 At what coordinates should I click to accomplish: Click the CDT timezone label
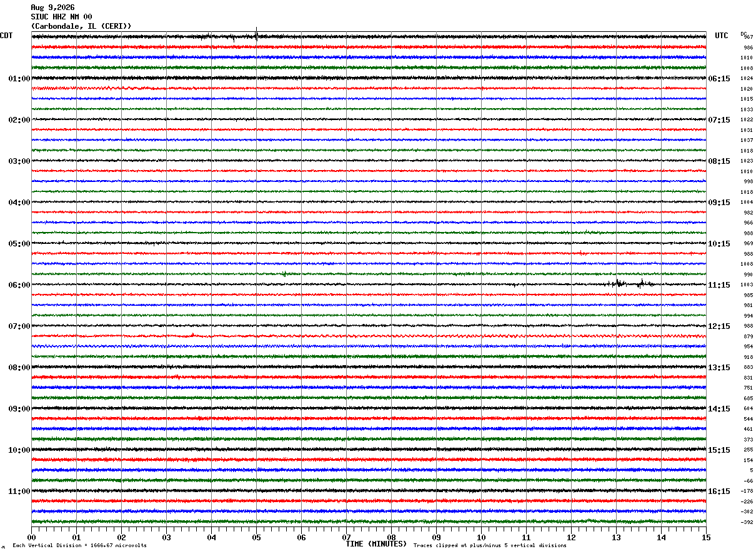click(6, 36)
